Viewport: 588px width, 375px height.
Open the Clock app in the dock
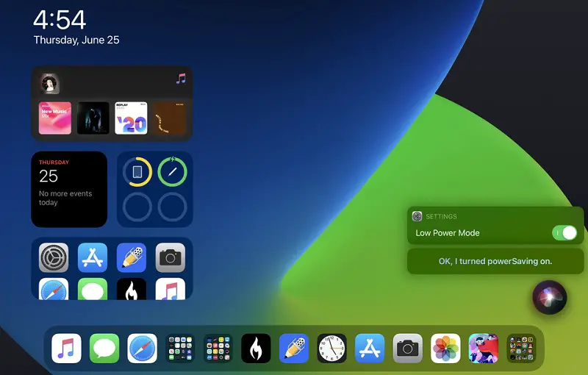coord(332,349)
